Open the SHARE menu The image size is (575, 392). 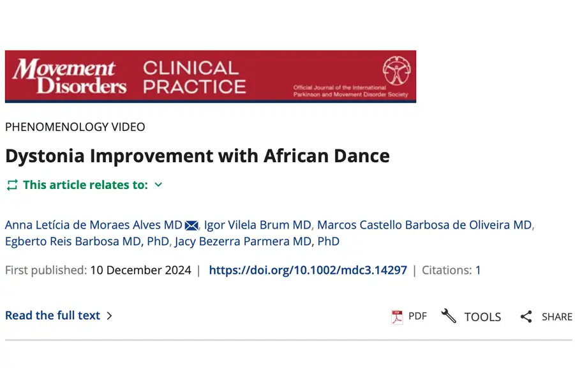[x=556, y=317]
